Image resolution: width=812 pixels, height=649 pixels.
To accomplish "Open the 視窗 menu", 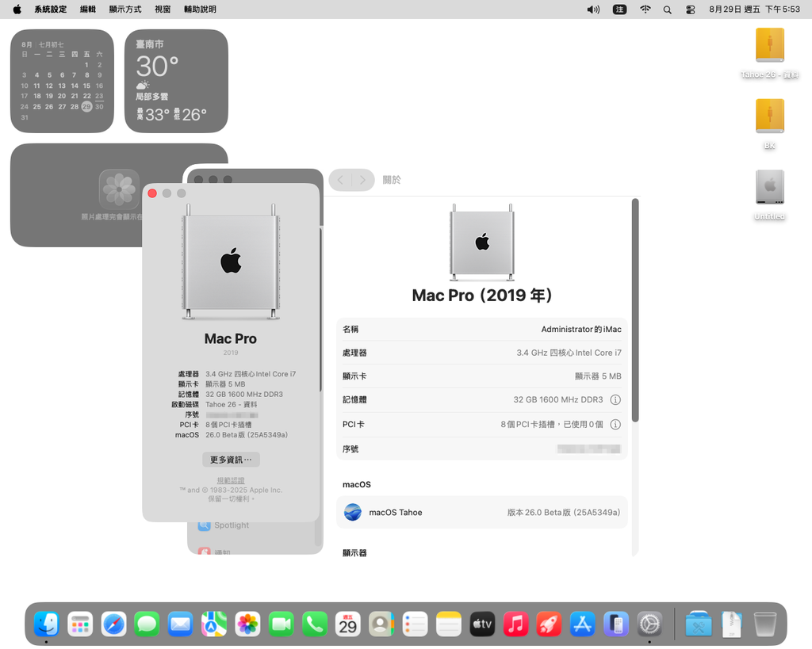I will coord(163,10).
